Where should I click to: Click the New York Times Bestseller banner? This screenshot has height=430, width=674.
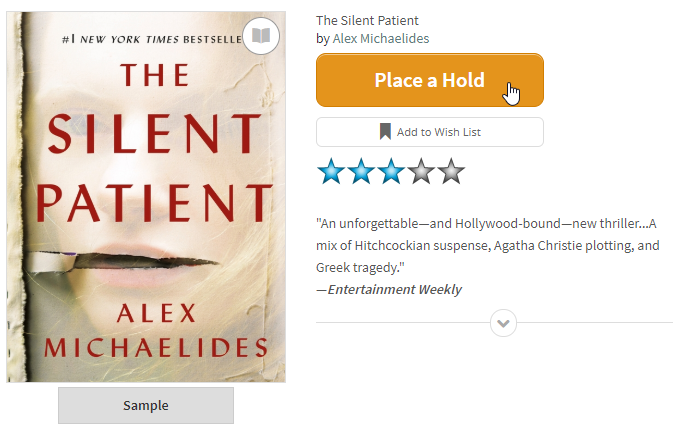pos(152,40)
